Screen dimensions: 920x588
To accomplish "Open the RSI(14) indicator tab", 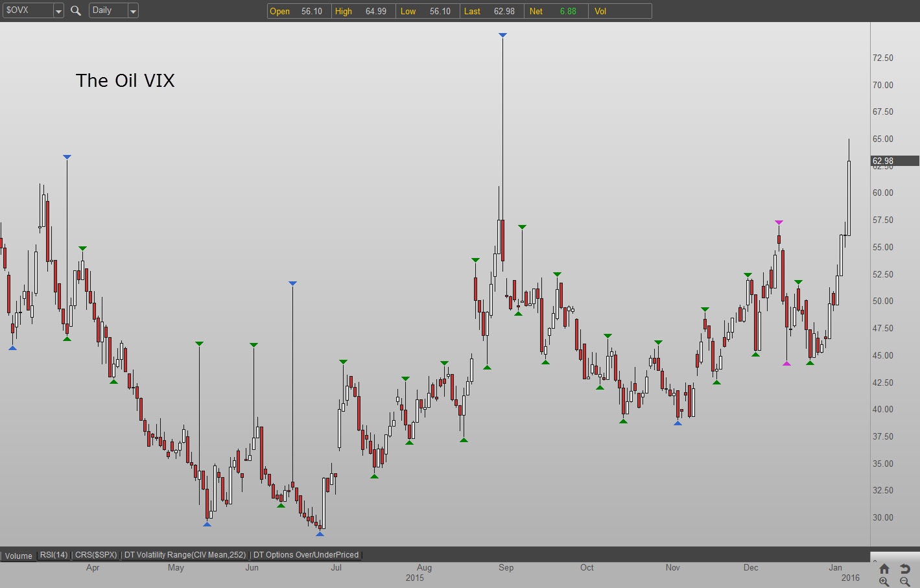I will coord(54,555).
